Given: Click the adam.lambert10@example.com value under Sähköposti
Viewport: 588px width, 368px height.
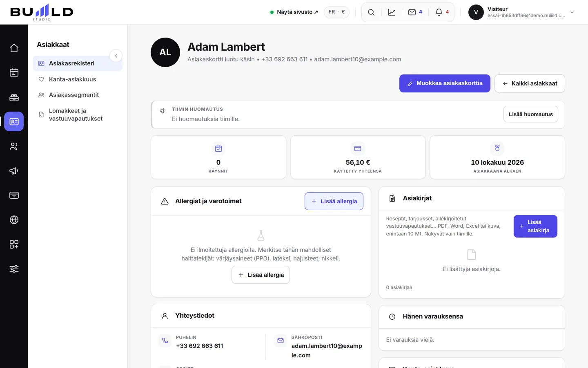Looking at the screenshot, I should pyautogui.click(x=327, y=350).
